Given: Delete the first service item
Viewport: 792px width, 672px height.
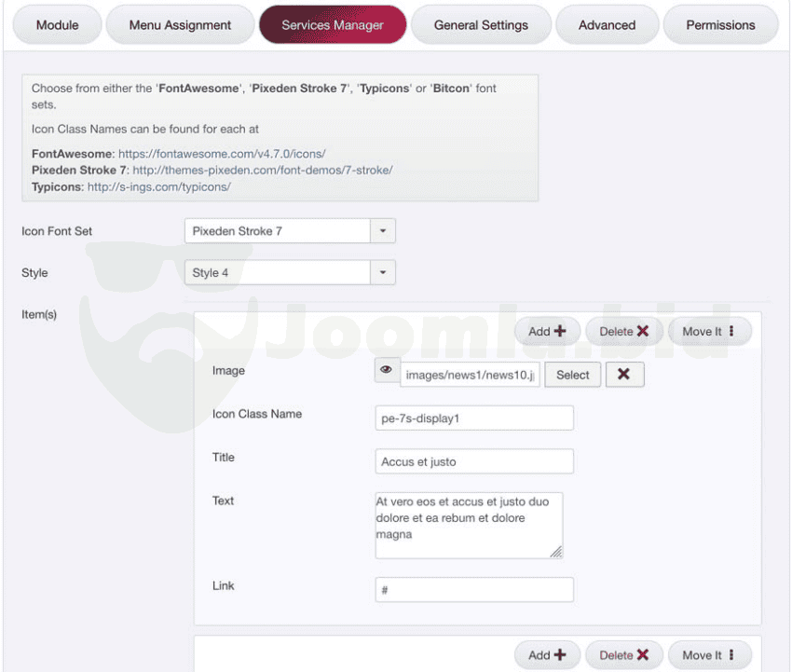Looking at the screenshot, I should (x=623, y=332).
